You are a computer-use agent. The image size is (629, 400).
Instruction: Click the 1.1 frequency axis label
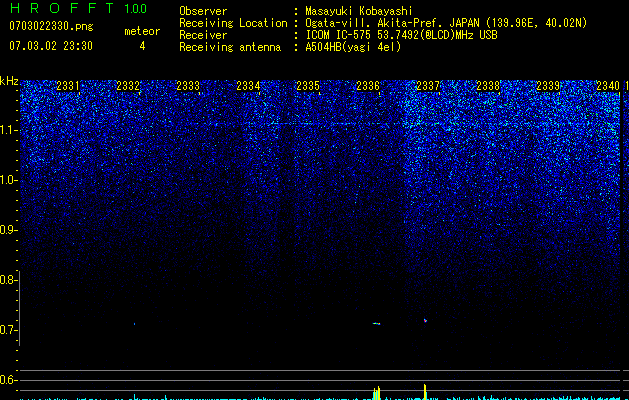point(8,130)
